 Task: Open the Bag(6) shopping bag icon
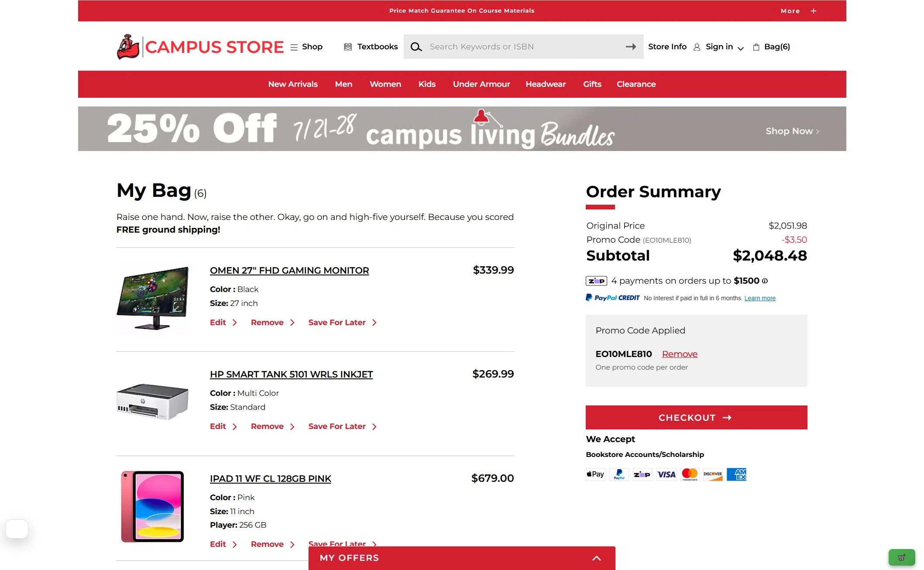pos(756,47)
